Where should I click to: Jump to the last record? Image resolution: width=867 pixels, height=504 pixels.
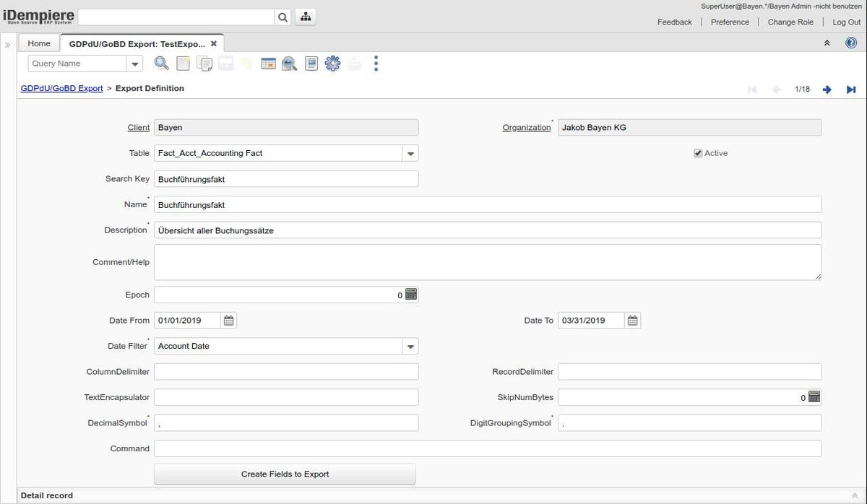(851, 90)
